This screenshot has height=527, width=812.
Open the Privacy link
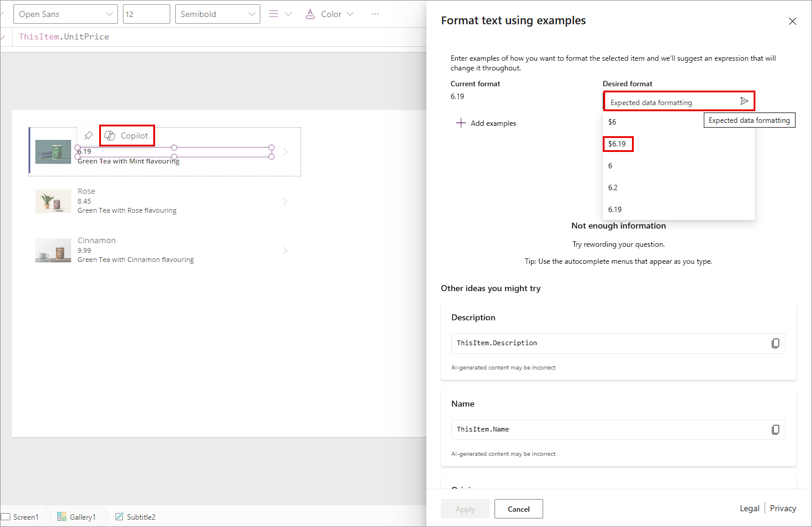point(783,508)
